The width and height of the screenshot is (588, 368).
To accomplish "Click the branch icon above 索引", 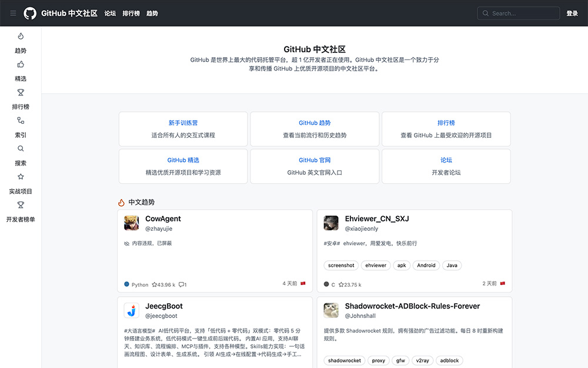I will [21, 121].
